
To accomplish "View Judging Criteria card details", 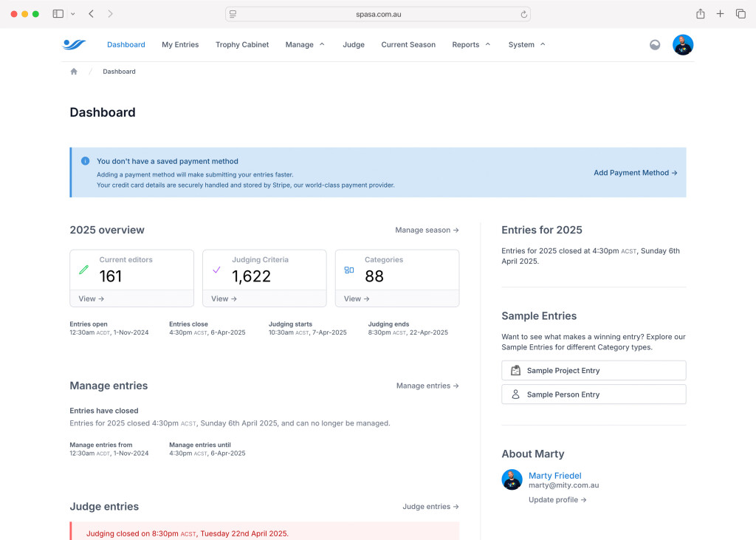I will 224,298.
